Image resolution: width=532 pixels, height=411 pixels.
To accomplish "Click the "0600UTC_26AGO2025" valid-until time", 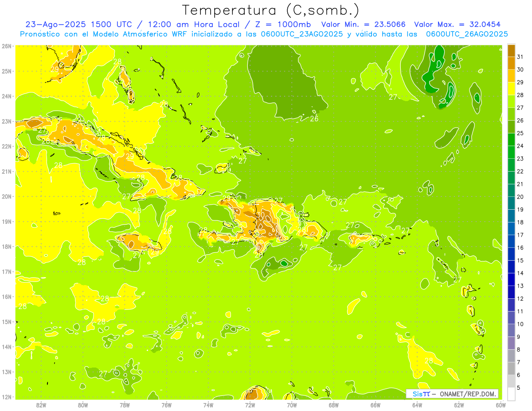I will coord(467,34).
